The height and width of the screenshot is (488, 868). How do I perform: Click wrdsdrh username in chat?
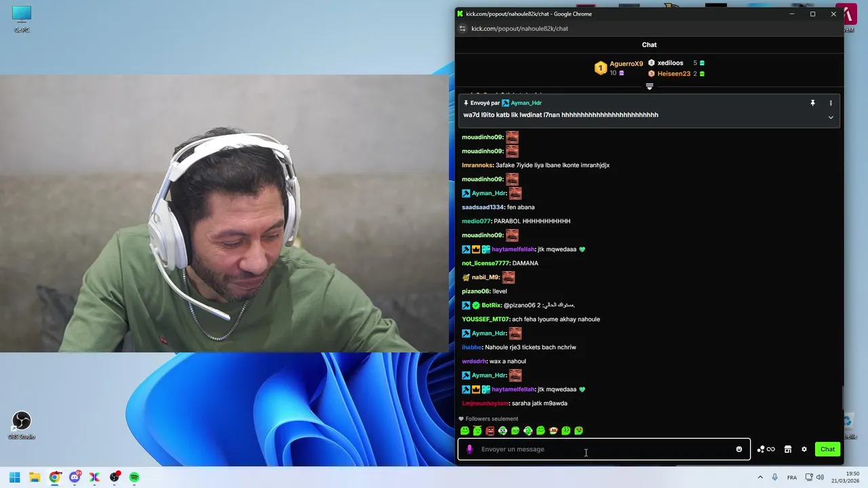[x=474, y=362]
